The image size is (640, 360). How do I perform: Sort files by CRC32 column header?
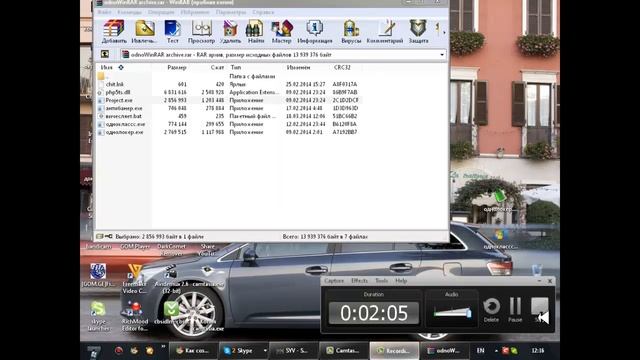tap(342, 67)
